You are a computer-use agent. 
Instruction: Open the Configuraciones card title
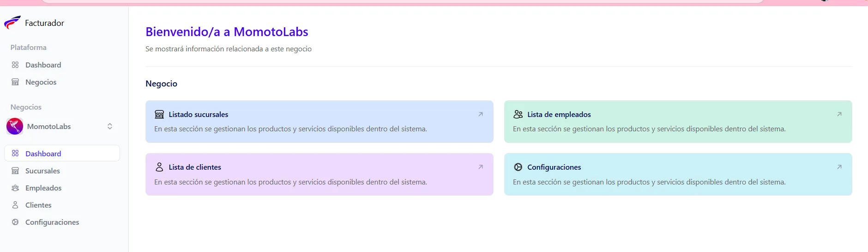[x=554, y=167]
